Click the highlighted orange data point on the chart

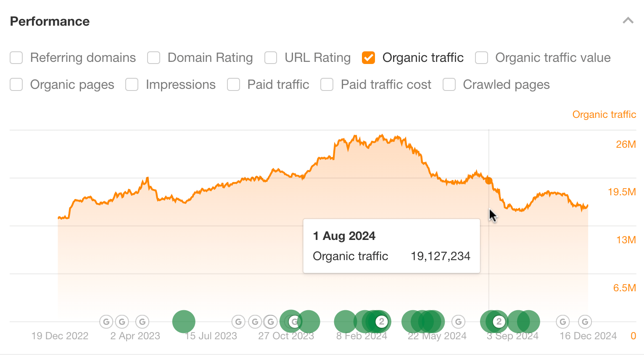coord(489,180)
